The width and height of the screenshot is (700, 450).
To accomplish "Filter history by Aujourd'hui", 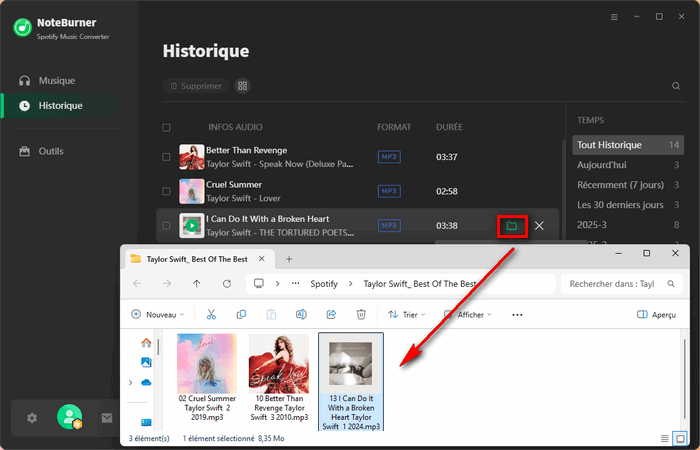I will [x=628, y=165].
